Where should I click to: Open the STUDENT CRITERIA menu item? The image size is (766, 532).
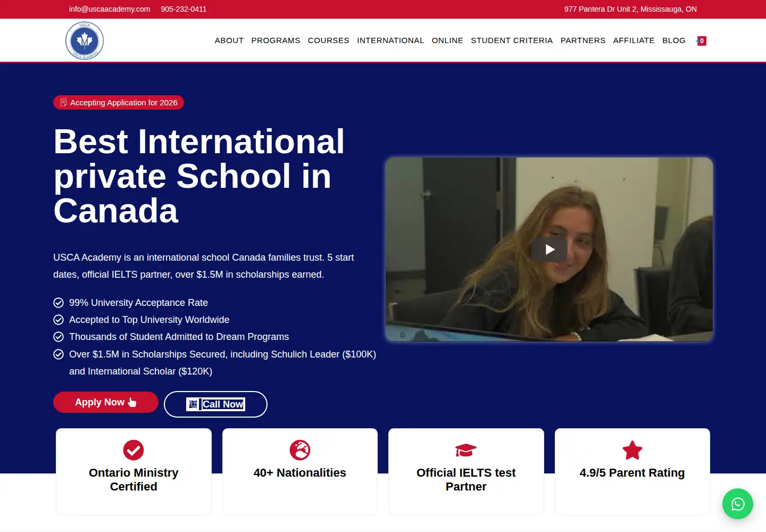(512, 40)
